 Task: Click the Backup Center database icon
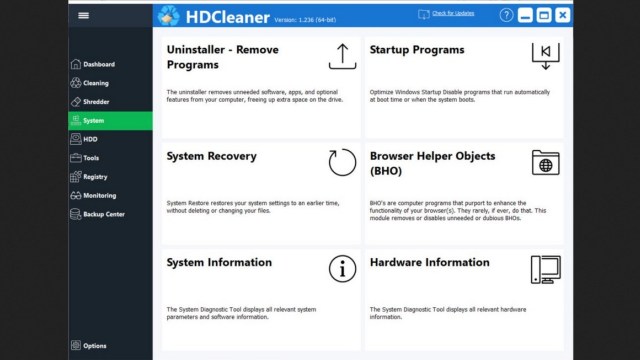(76, 214)
